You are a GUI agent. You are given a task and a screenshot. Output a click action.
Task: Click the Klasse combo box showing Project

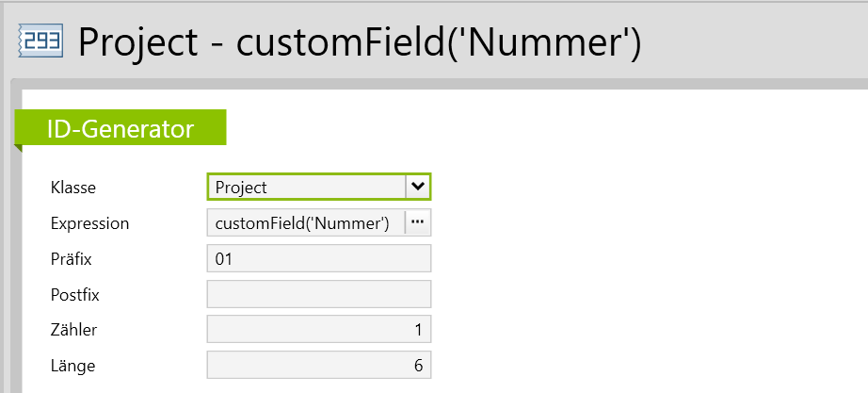click(305, 187)
